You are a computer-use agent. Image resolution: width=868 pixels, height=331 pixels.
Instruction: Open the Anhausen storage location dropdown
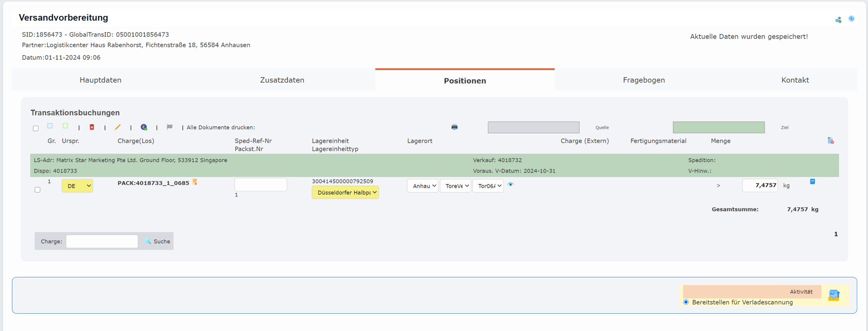point(422,186)
